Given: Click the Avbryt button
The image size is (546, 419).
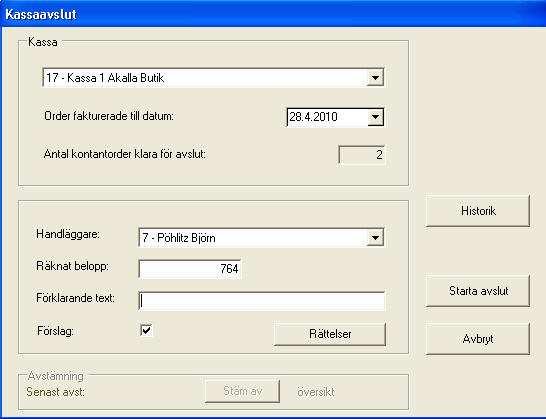Looking at the screenshot, I should tap(478, 339).
